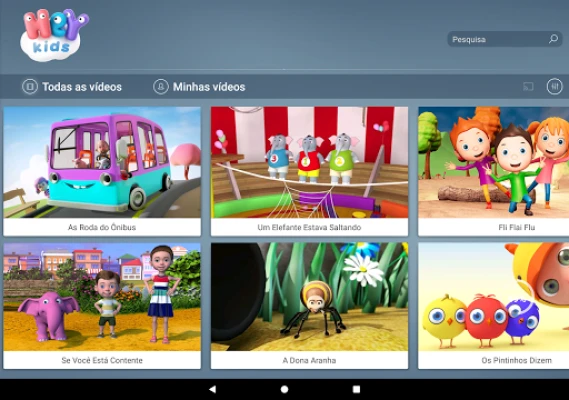Click the HeyKids logo
This screenshot has height=400, width=569.
pyautogui.click(x=54, y=35)
